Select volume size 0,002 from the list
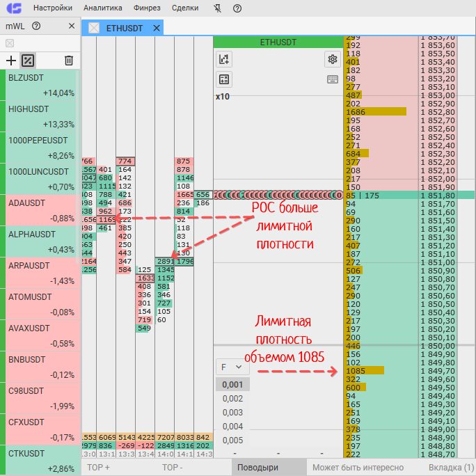This screenshot has height=476, width=476. coord(232,399)
